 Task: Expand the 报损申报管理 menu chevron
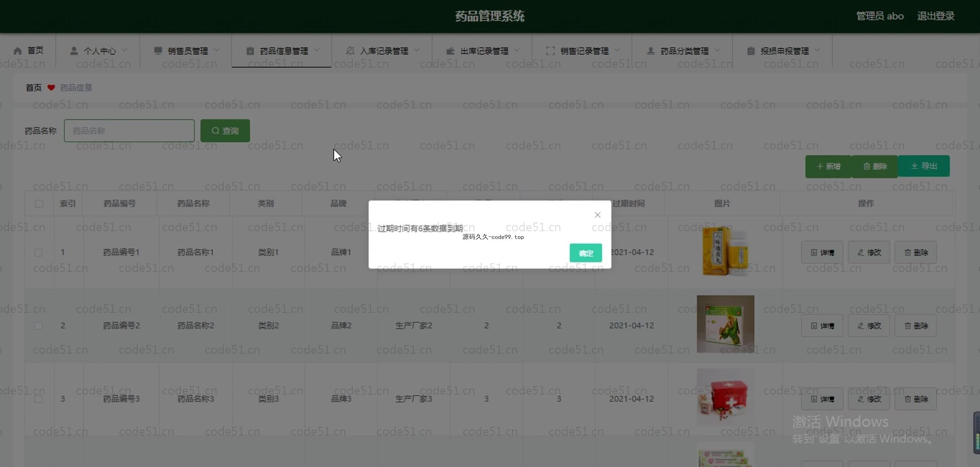pos(817,50)
